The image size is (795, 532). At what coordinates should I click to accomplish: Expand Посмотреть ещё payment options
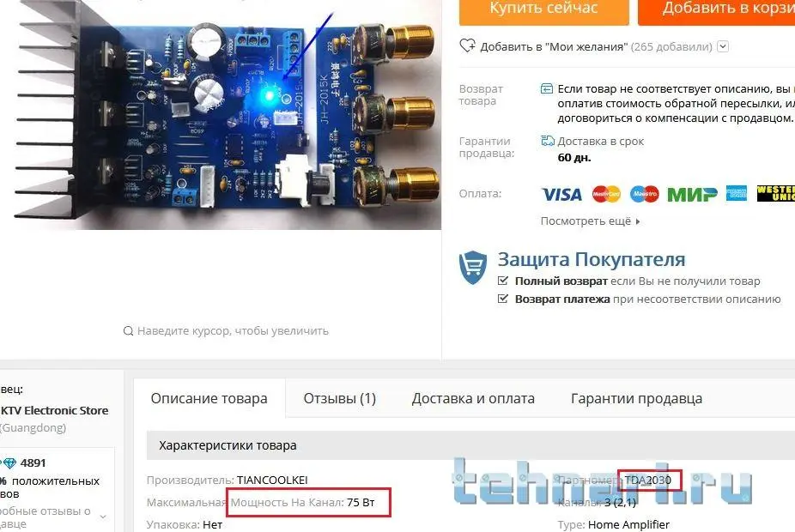point(590,221)
